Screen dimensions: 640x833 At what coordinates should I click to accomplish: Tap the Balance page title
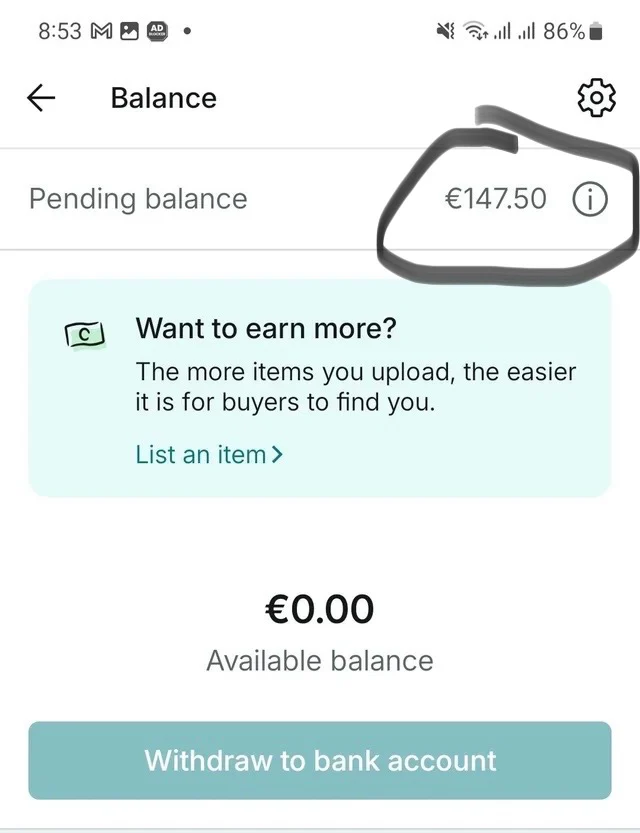[163, 98]
